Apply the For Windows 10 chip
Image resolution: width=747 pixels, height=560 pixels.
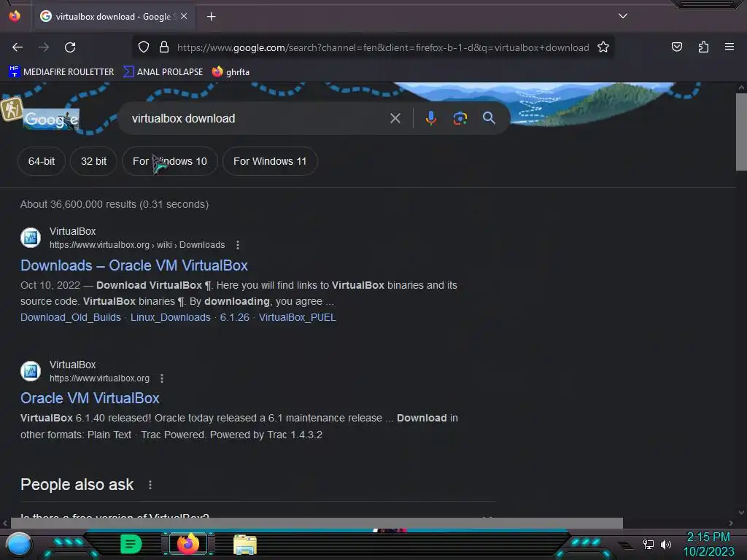(170, 161)
